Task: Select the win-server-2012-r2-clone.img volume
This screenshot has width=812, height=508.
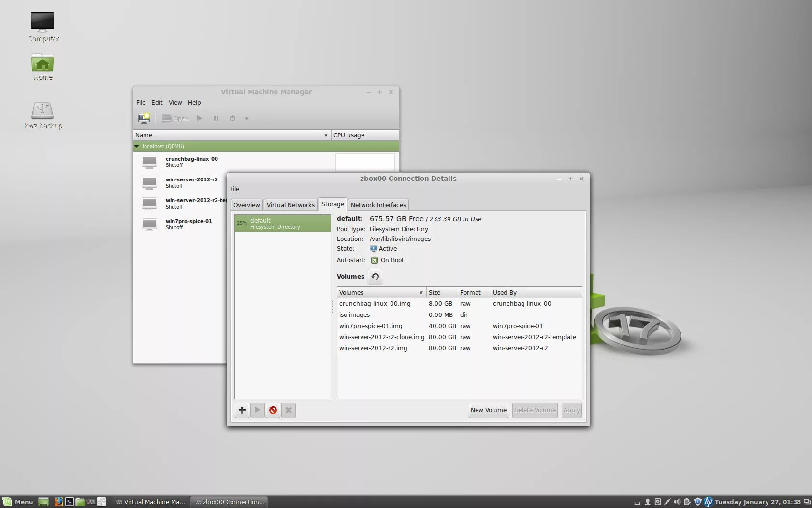Action: 459,337
